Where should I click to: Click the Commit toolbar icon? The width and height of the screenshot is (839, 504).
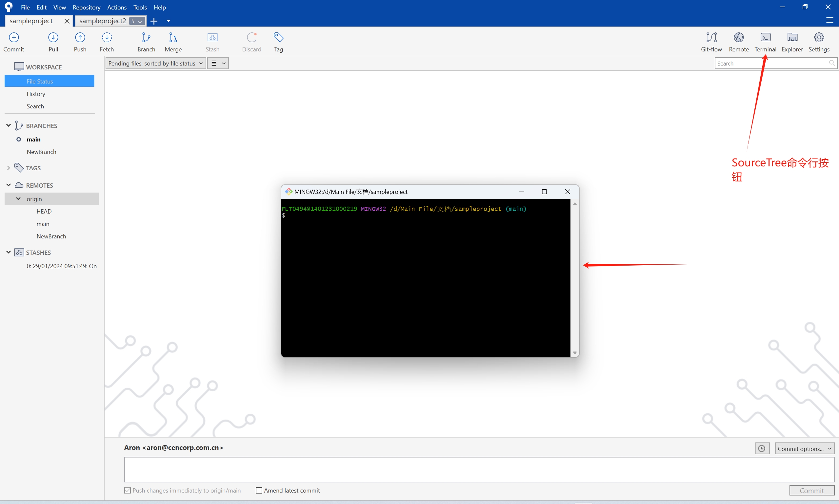pyautogui.click(x=13, y=42)
